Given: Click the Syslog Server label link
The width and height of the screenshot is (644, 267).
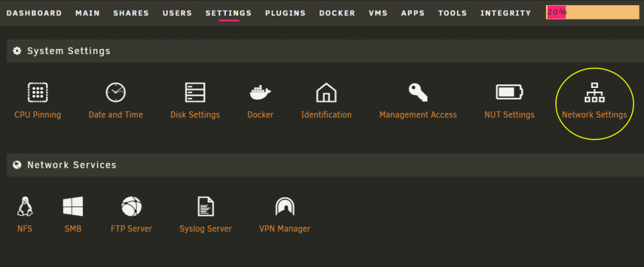Looking at the screenshot, I should [206, 229].
